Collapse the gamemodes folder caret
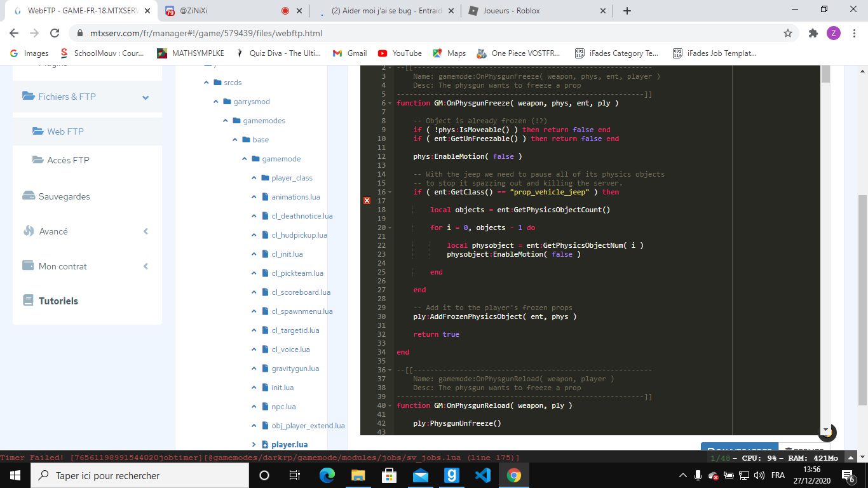 226,121
